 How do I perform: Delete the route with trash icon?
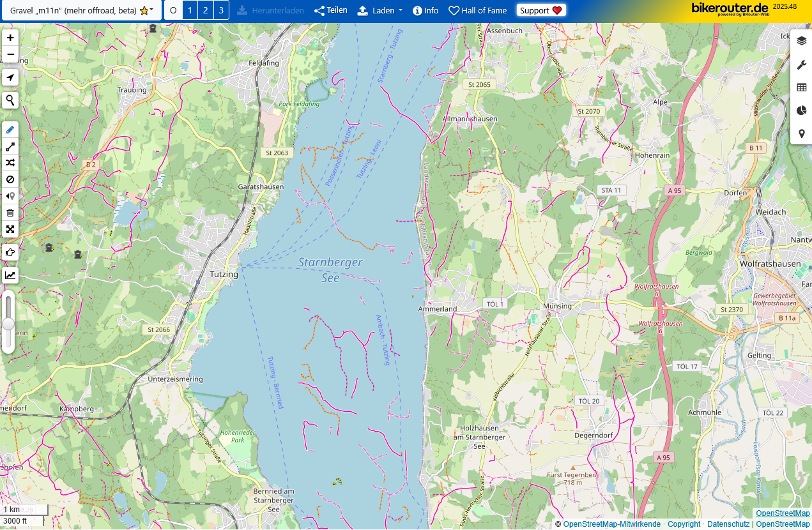pos(10,213)
